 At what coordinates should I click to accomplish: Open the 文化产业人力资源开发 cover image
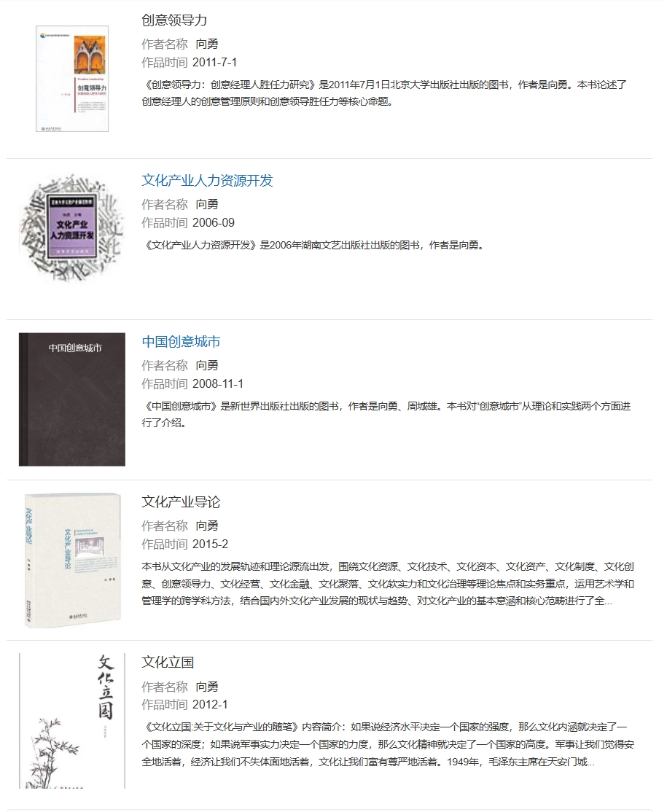pyautogui.click(x=72, y=228)
